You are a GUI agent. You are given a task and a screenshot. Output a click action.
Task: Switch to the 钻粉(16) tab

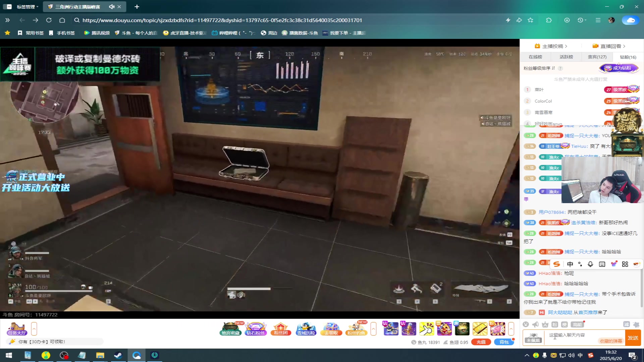point(628,57)
